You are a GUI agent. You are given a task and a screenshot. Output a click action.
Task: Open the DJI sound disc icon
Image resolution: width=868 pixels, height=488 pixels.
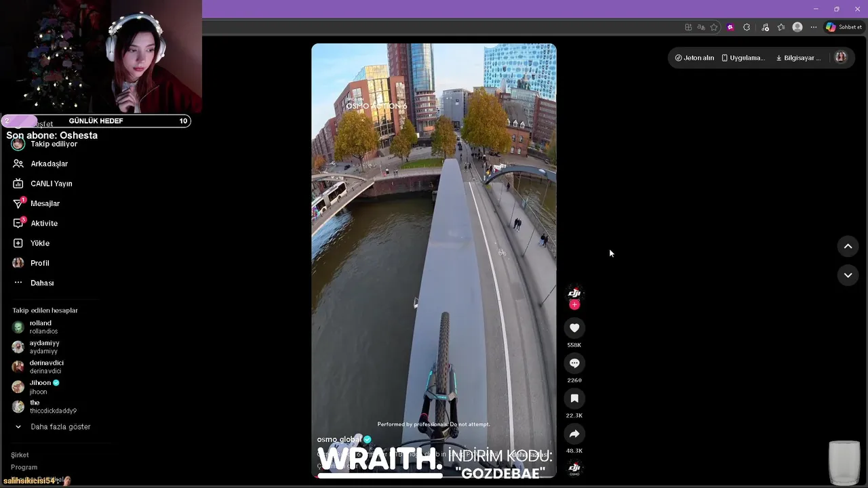pos(574,468)
